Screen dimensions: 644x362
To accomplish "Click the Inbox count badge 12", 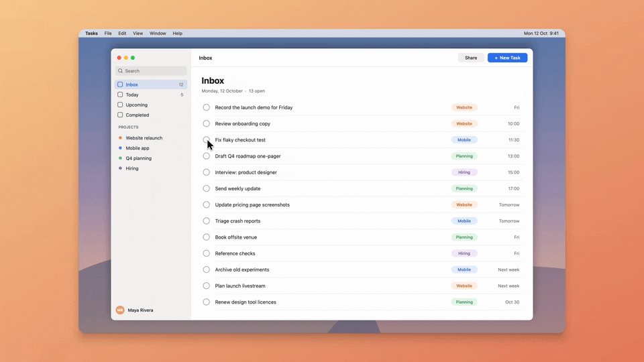I will tap(180, 84).
